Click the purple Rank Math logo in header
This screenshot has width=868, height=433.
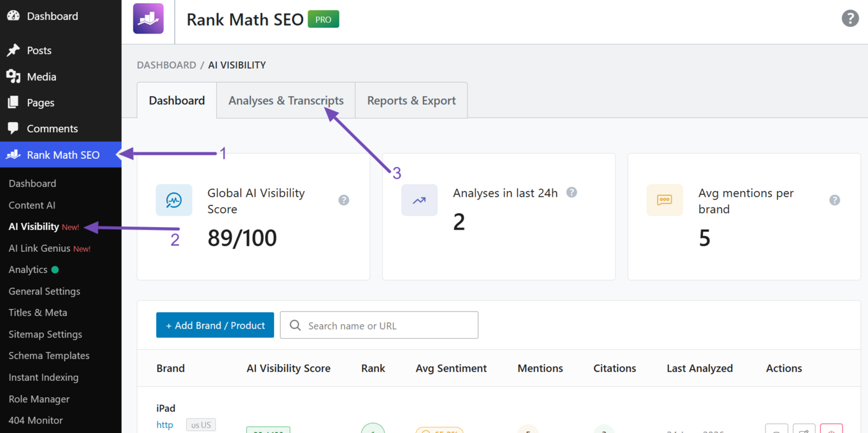click(148, 19)
